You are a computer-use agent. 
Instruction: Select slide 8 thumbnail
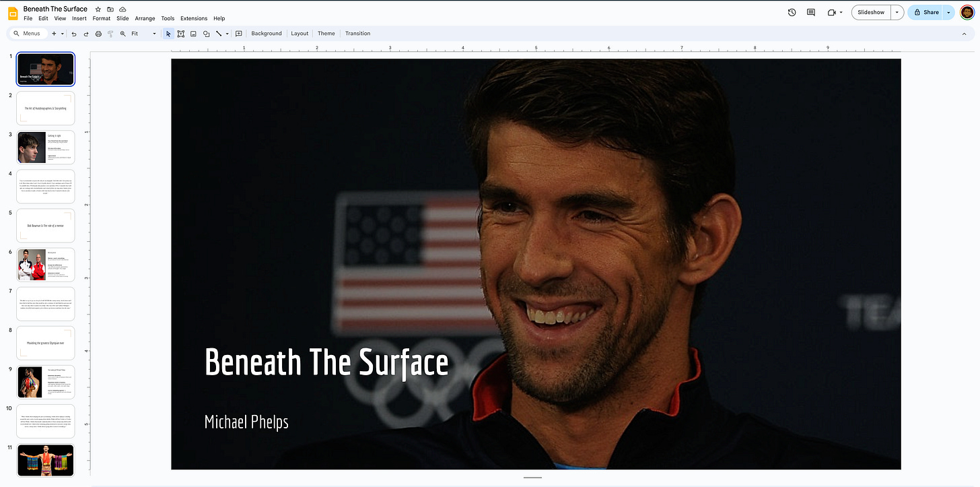pos(46,343)
